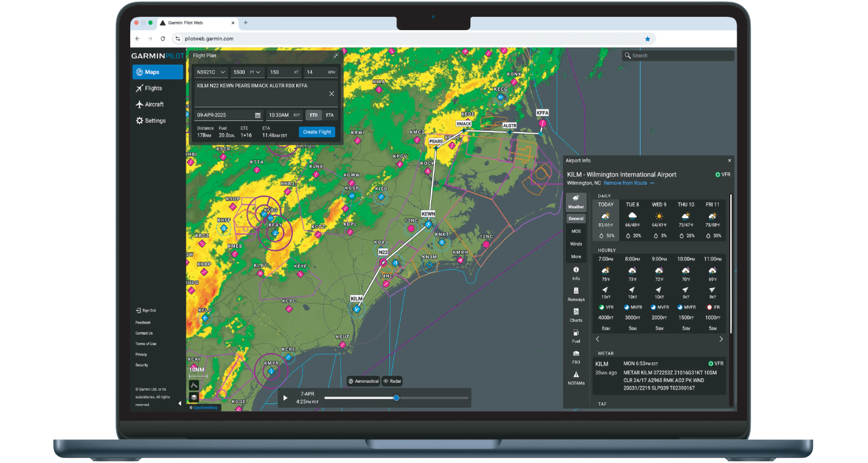Select the TODAY daily forecast
Screen dimensions: 868x463
pos(606,221)
